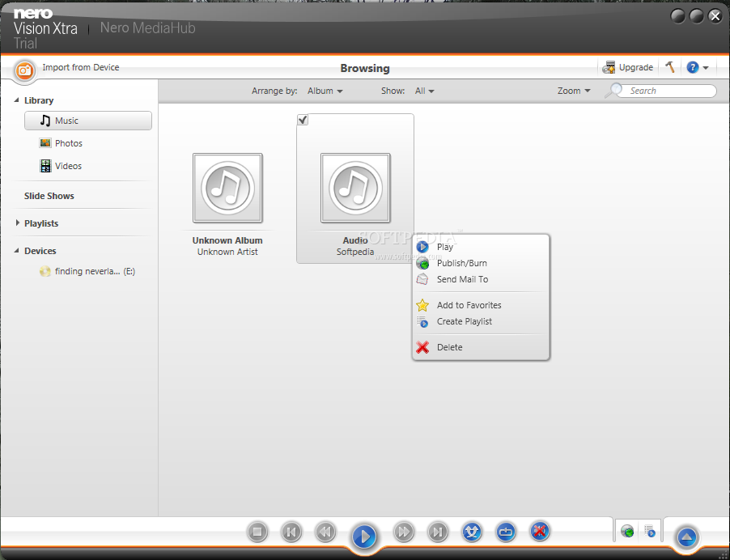Toggle shuffle playback mode

(x=472, y=532)
